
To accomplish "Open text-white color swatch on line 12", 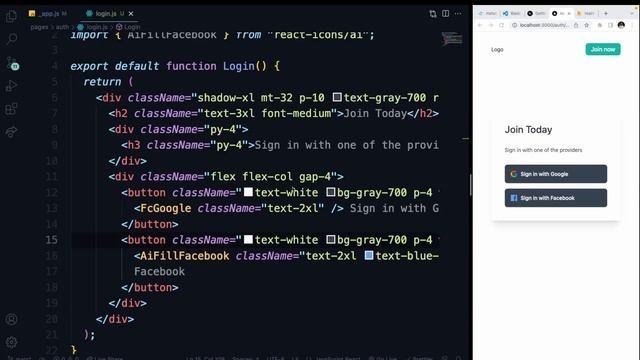I will pos(248,192).
